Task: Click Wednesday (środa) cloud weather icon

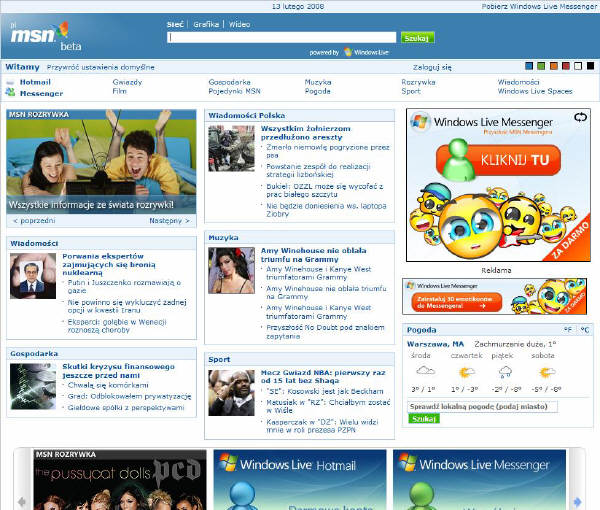Action: 426,370
